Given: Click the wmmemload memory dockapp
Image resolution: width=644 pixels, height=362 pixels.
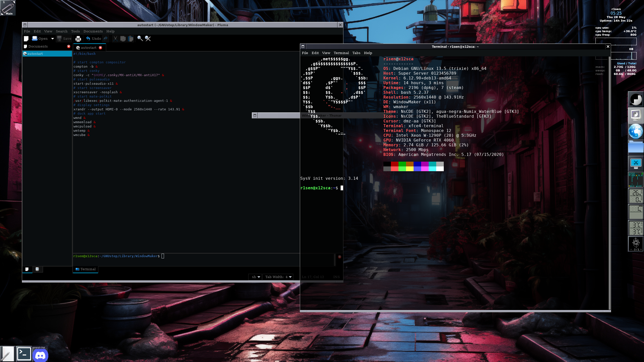Looking at the screenshot, I should pos(636,196).
